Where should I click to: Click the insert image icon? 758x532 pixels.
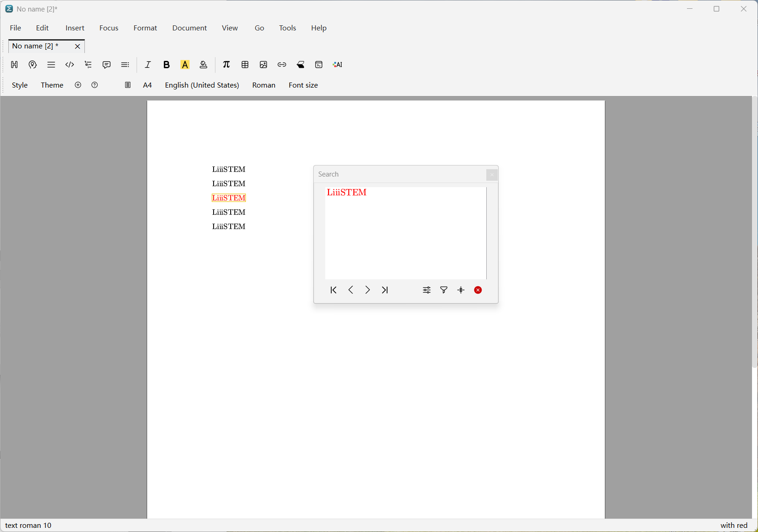pyautogui.click(x=263, y=65)
